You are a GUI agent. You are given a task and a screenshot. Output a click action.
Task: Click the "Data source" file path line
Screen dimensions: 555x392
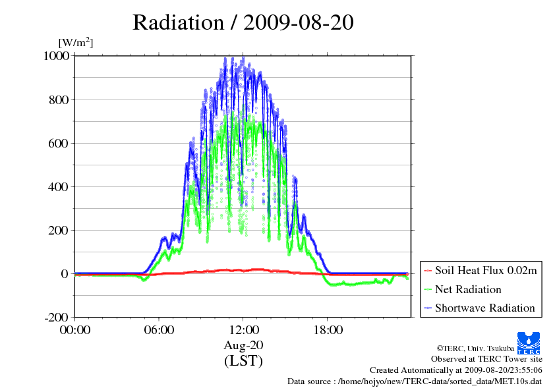415,381
